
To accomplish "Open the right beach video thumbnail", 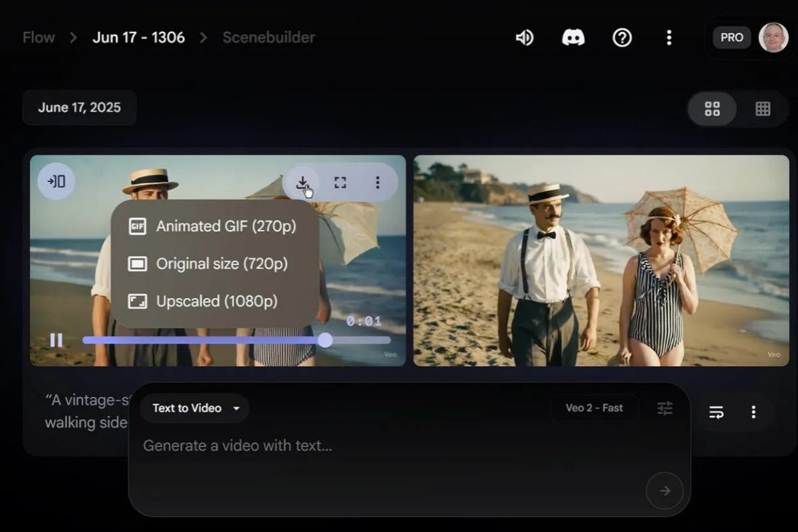I will coord(601,261).
